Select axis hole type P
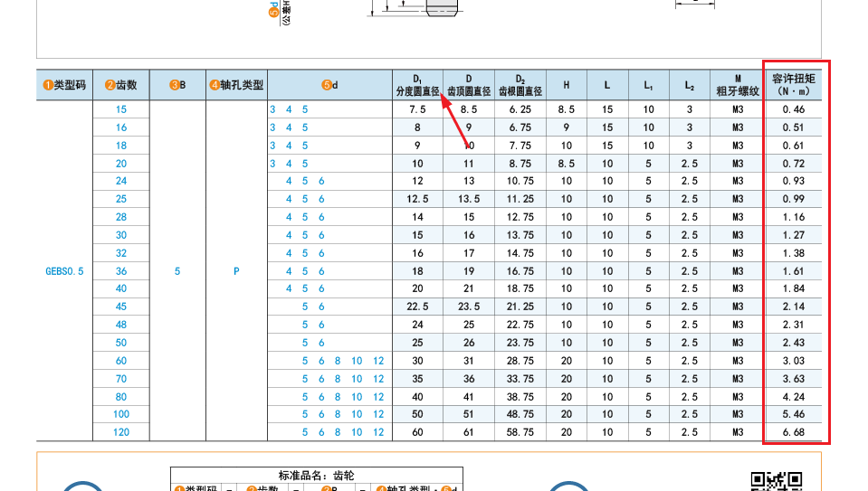Viewport: 868px width, 491px height. click(236, 271)
